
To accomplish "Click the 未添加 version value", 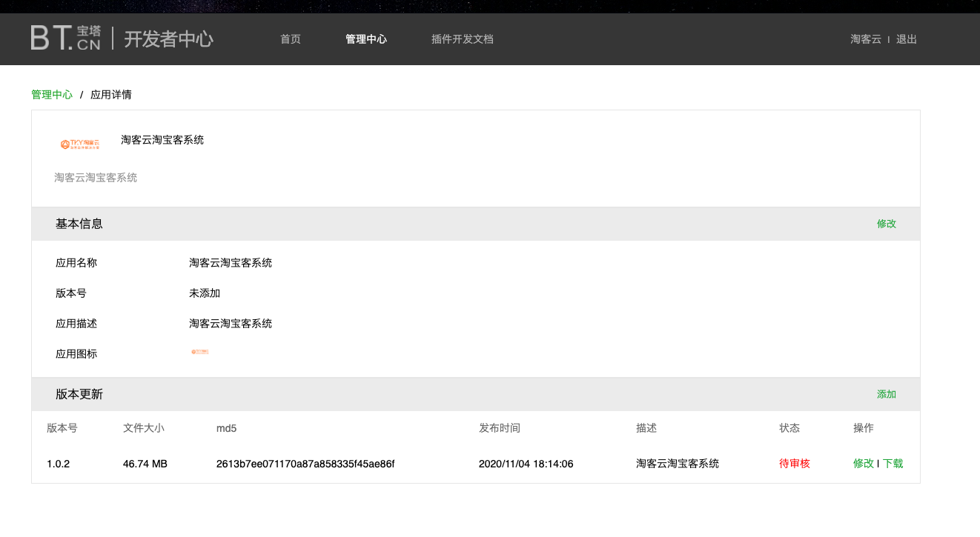I will (x=205, y=293).
